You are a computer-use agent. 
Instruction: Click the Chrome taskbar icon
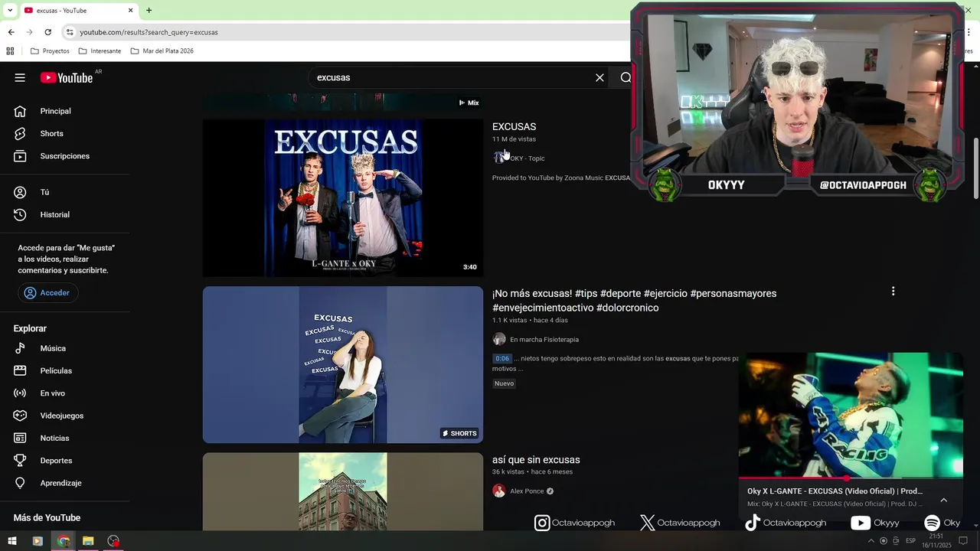(x=63, y=541)
